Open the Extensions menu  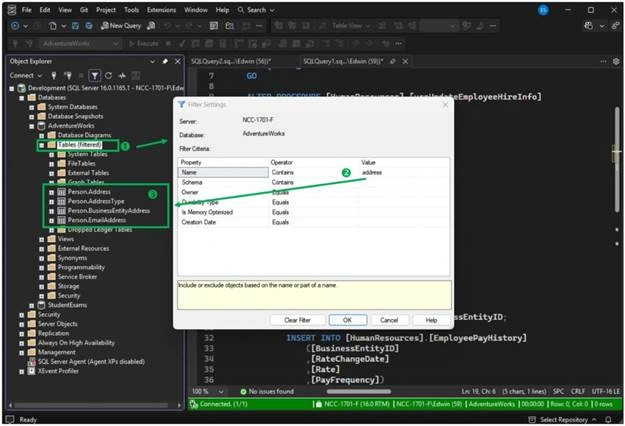[x=161, y=10]
